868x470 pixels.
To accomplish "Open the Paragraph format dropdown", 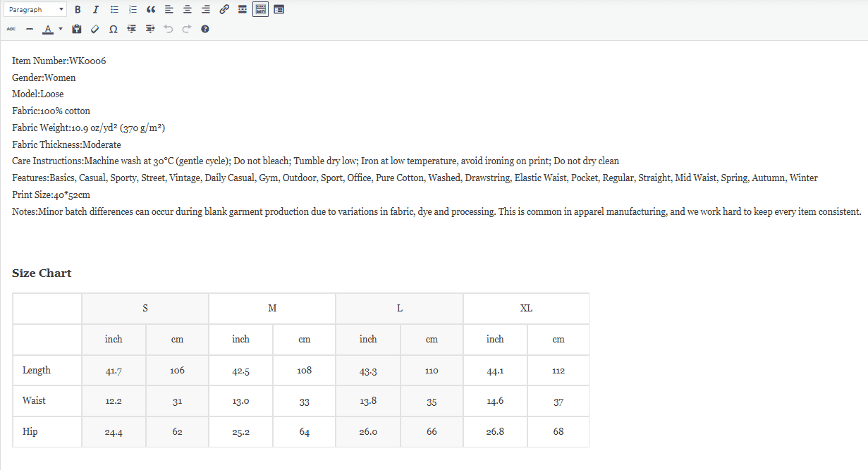I will coord(35,10).
